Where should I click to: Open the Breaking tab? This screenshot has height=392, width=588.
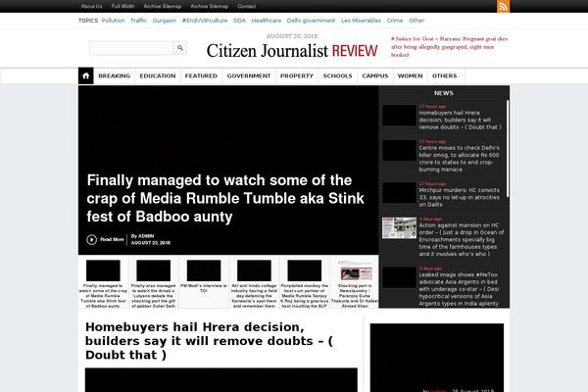[x=115, y=75]
